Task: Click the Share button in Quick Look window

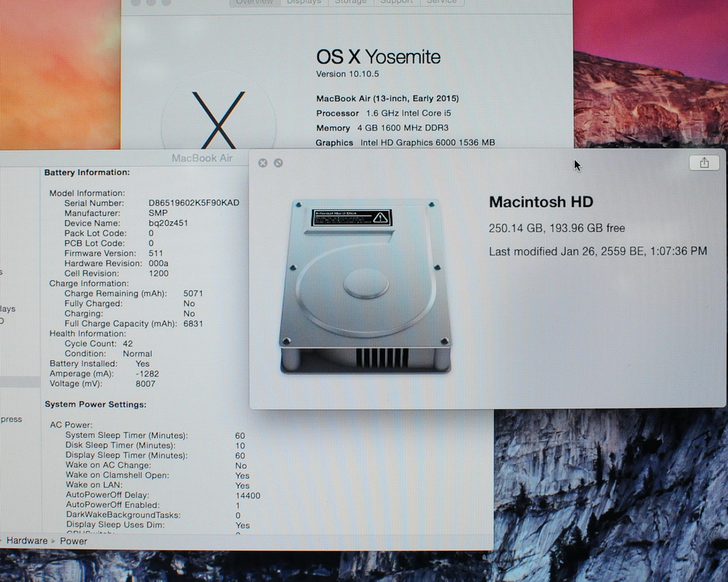Action: [x=704, y=162]
